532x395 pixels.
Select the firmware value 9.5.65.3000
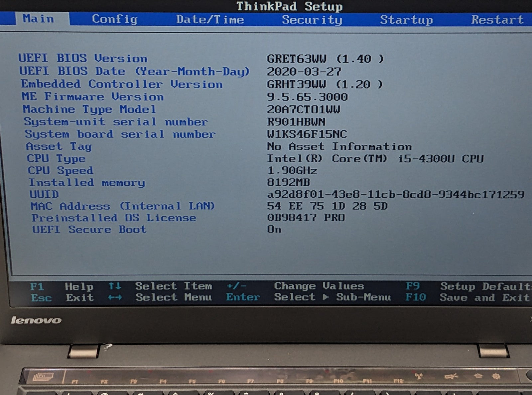click(307, 97)
